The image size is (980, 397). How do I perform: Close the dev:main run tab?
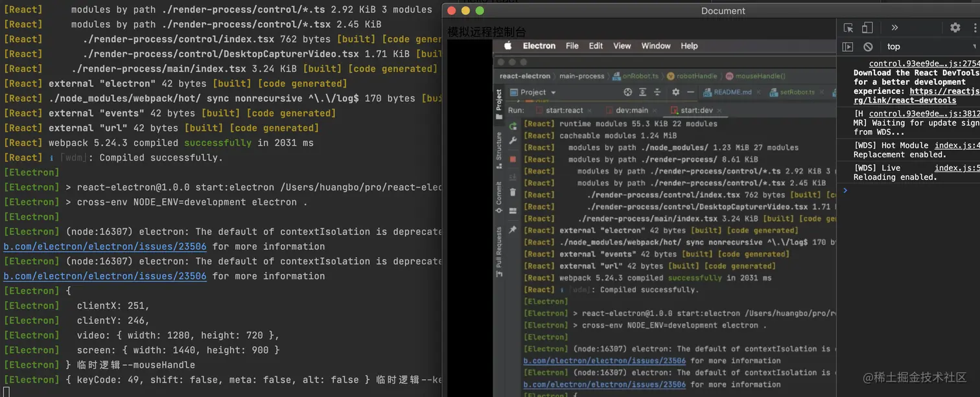click(x=654, y=111)
